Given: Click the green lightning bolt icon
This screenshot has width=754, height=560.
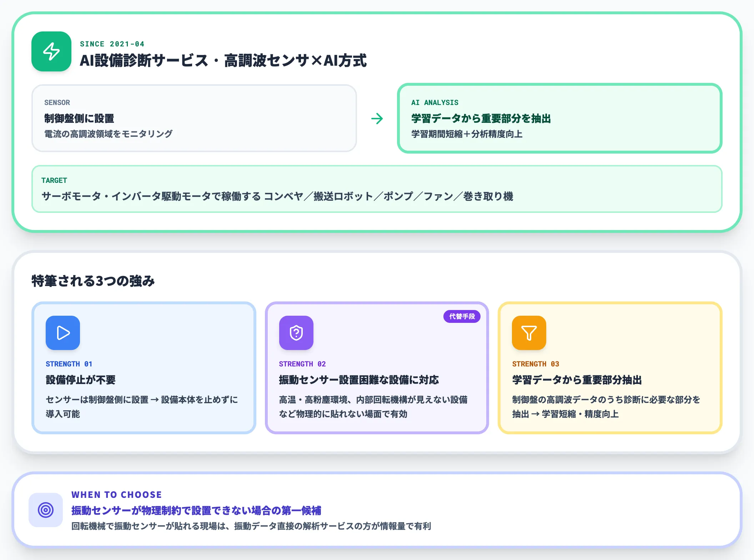Looking at the screenshot, I should click(51, 51).
